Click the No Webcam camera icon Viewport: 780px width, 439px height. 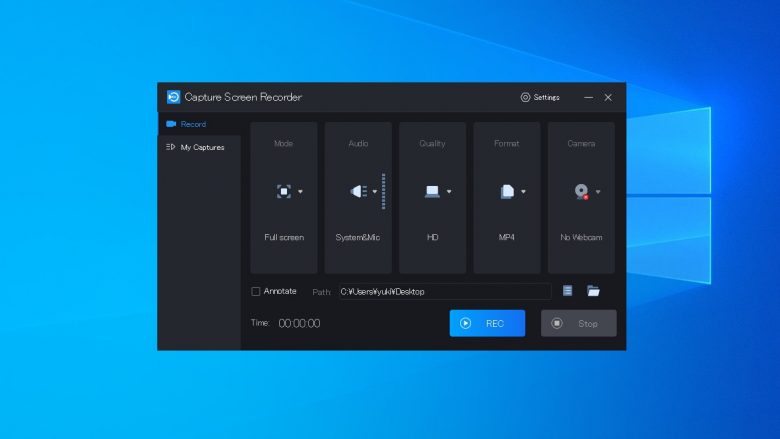coord(581,191)
